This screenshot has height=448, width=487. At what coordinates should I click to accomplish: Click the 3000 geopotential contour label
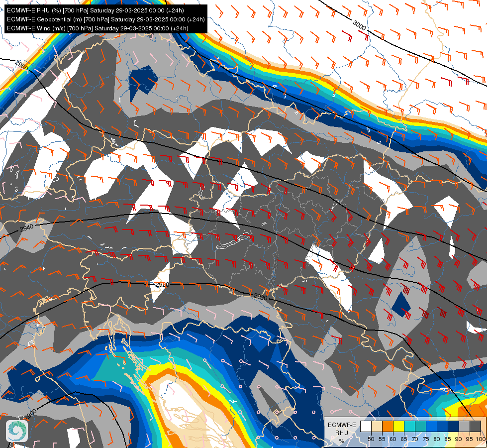(360, 25)
